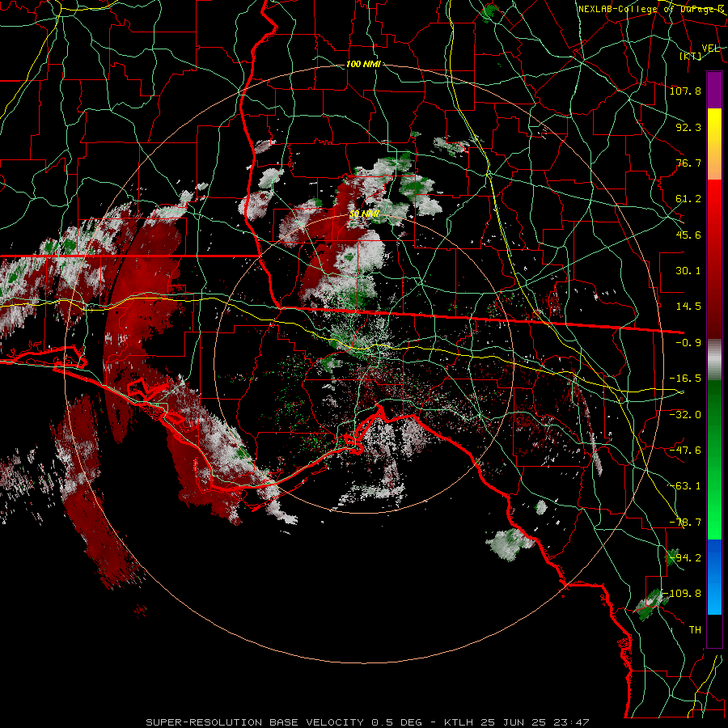Click the -78.7 legend value
Viewport: 728px width, 728px height.
685,523
